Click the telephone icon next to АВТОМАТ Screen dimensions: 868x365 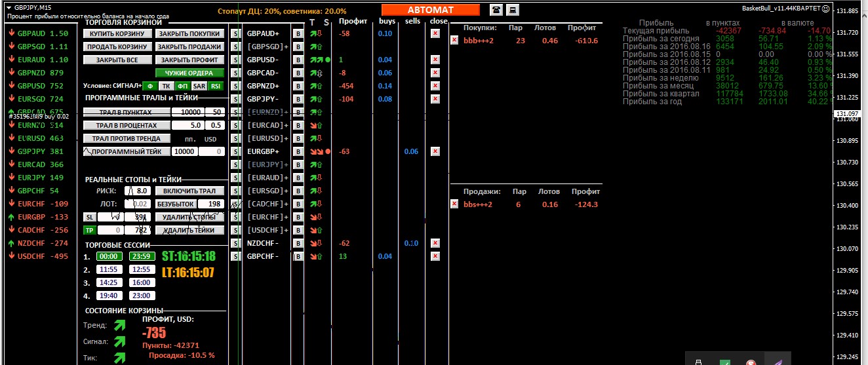(x=496, y=10)
